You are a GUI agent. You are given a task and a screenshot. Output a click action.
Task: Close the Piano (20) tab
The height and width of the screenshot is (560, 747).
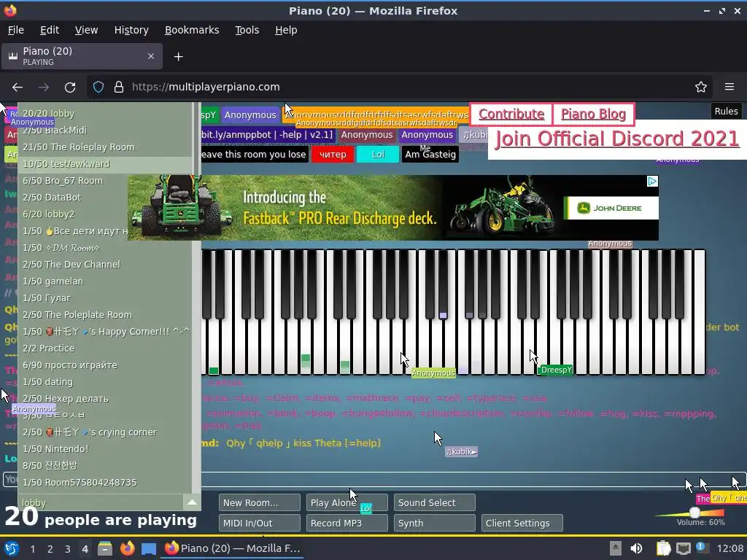(x=150, y=56)
